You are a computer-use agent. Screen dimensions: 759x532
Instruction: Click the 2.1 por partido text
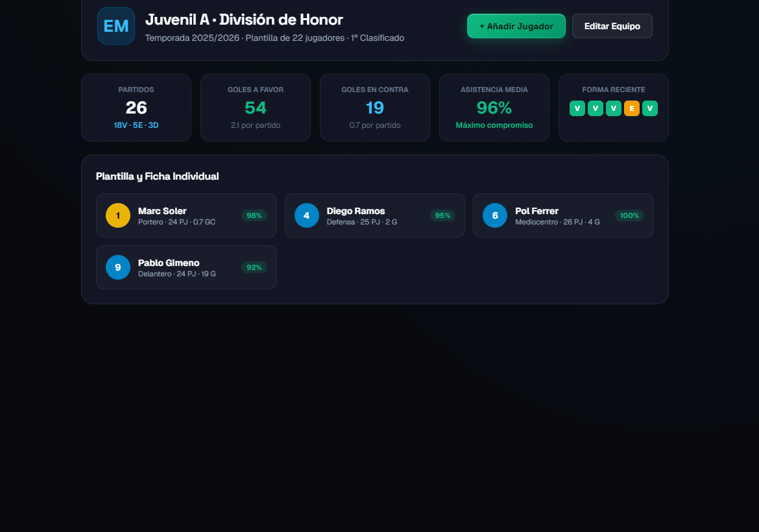click(256, 125)
